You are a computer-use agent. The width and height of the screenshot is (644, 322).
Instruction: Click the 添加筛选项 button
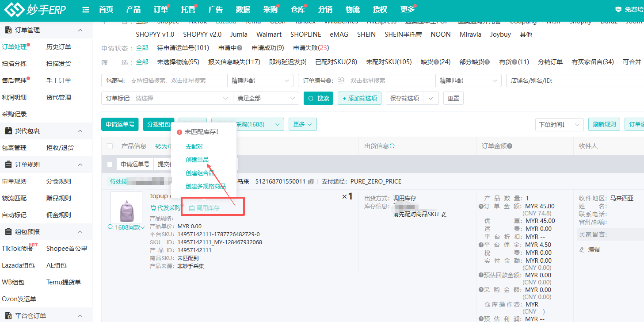[x=360, y=98]
